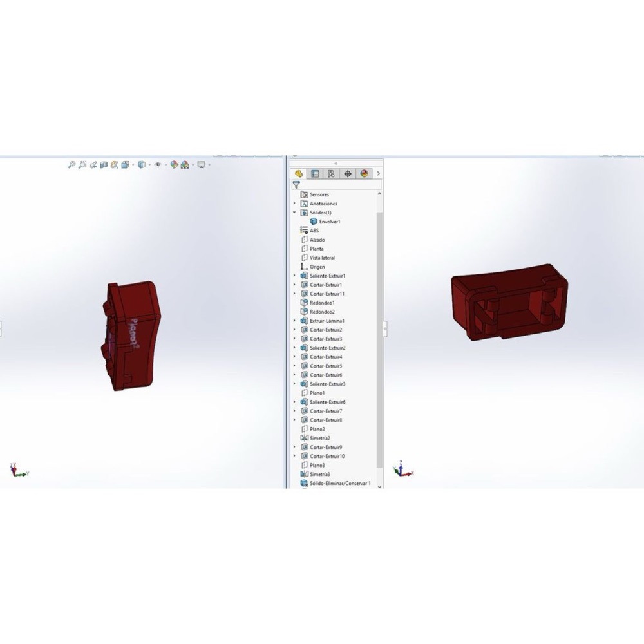Expand the Cortar-Extruir4 feature
Screen dimensions: 644x644
pyautogui.click(x=294, y=357)
